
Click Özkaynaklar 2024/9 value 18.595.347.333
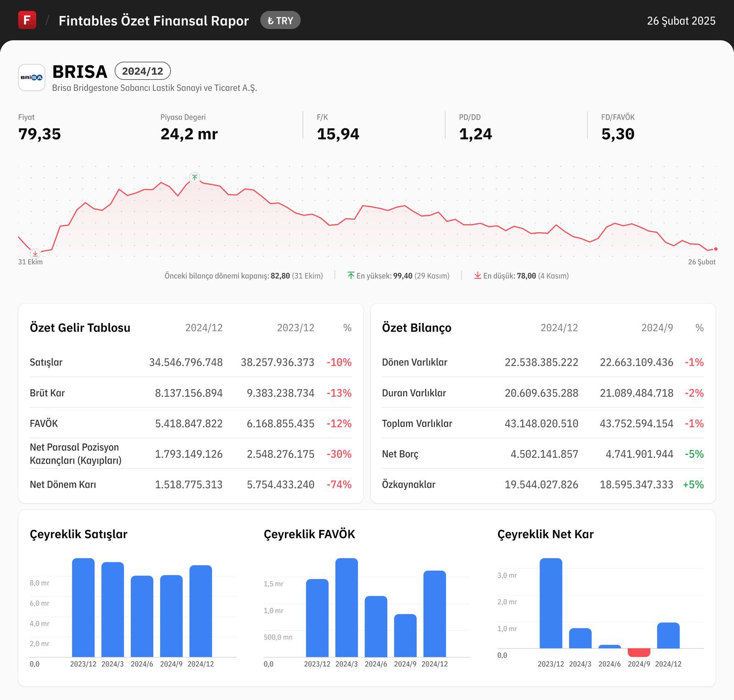click(x=636, y=484)
